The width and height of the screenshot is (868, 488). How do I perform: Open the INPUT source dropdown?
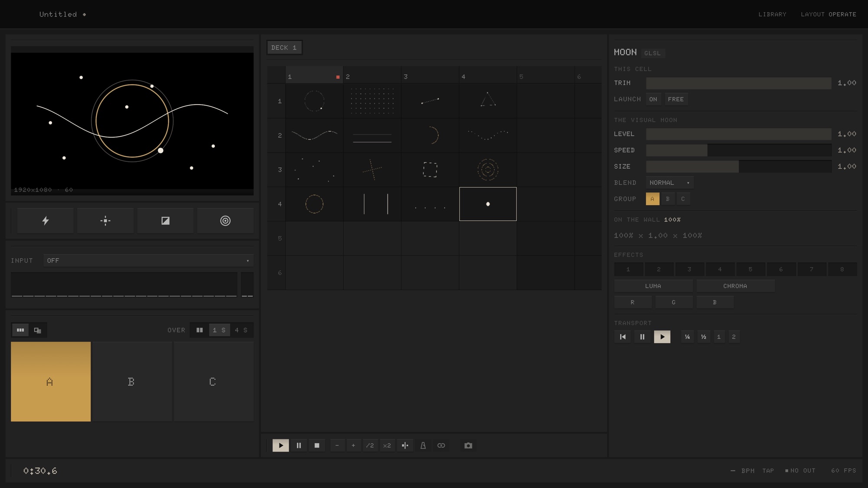point(148,261)
